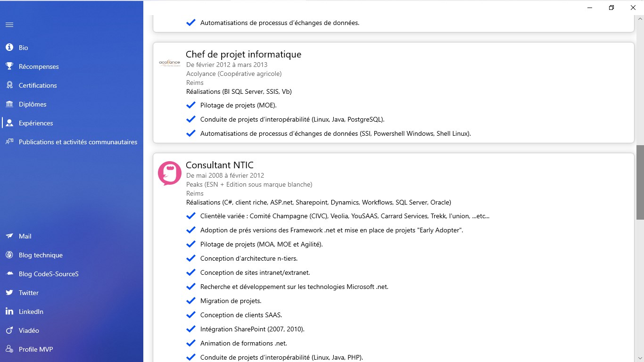
Task: Click the Twitter bird icon
Action: [x=9, y=293]
